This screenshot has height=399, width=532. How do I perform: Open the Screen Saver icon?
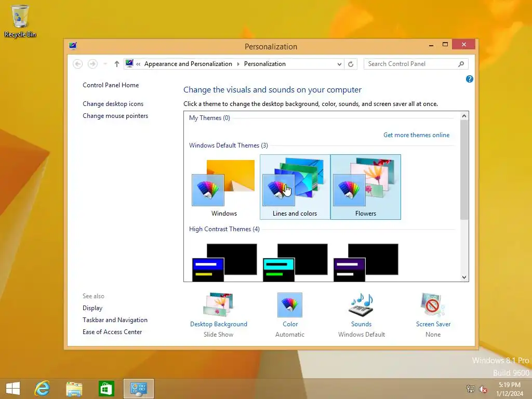(x=433, y=304)
